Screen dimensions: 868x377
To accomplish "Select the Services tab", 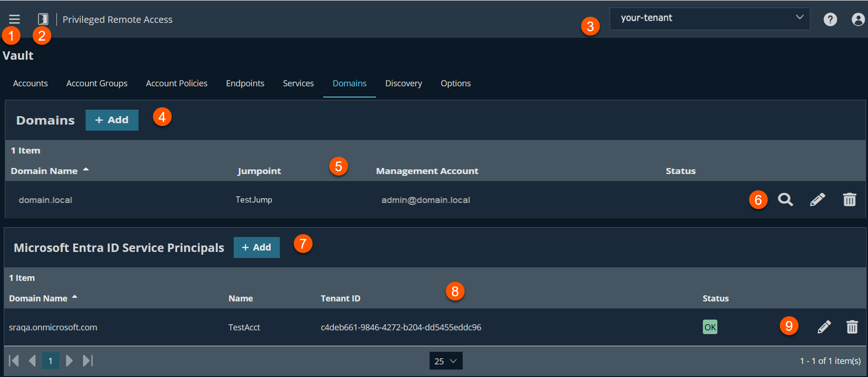I will click(x=299, y=84).
